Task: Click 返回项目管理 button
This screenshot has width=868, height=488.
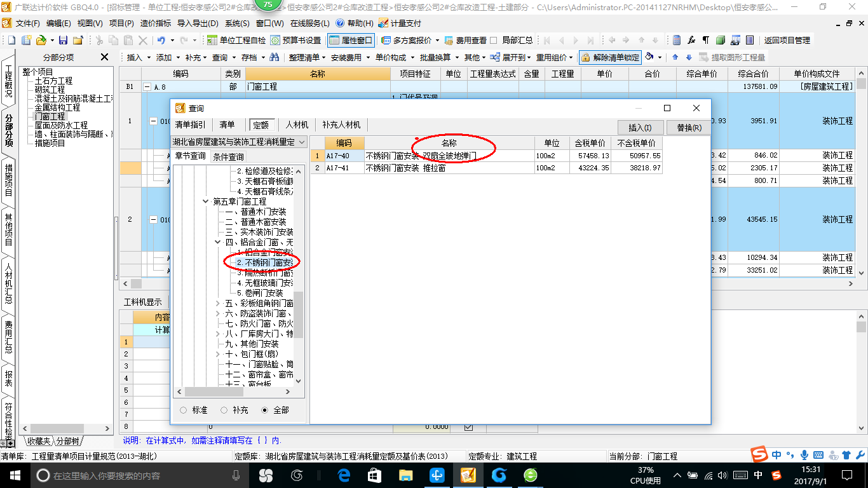Action: 787,40
